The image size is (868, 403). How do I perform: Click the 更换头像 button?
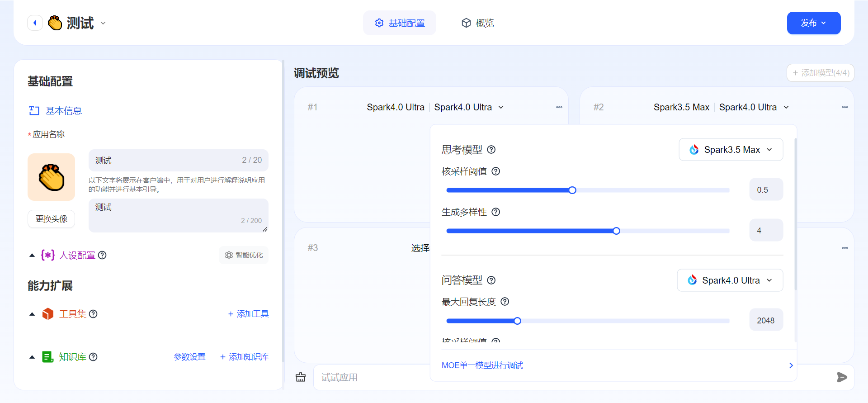tap(51, 219)
